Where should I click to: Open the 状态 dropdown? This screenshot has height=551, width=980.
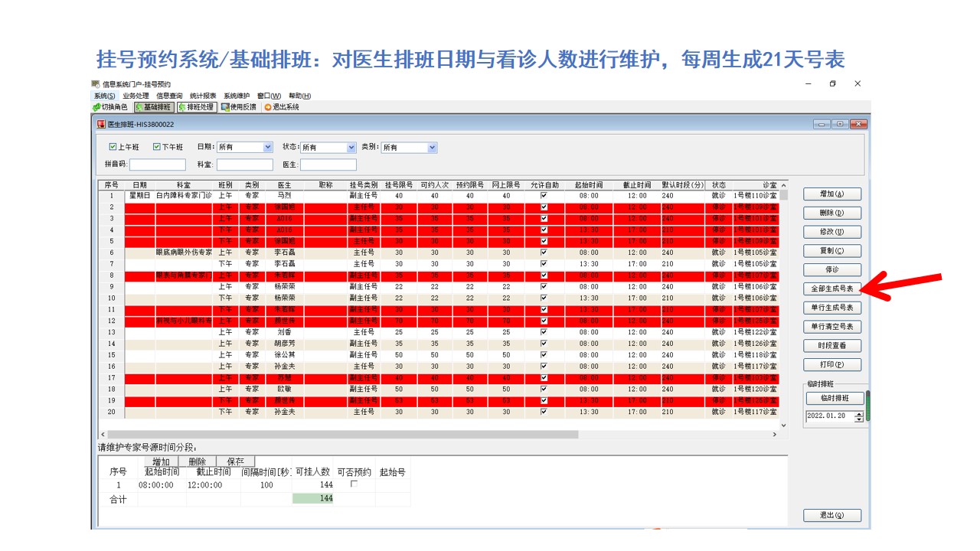coord(351,147)
